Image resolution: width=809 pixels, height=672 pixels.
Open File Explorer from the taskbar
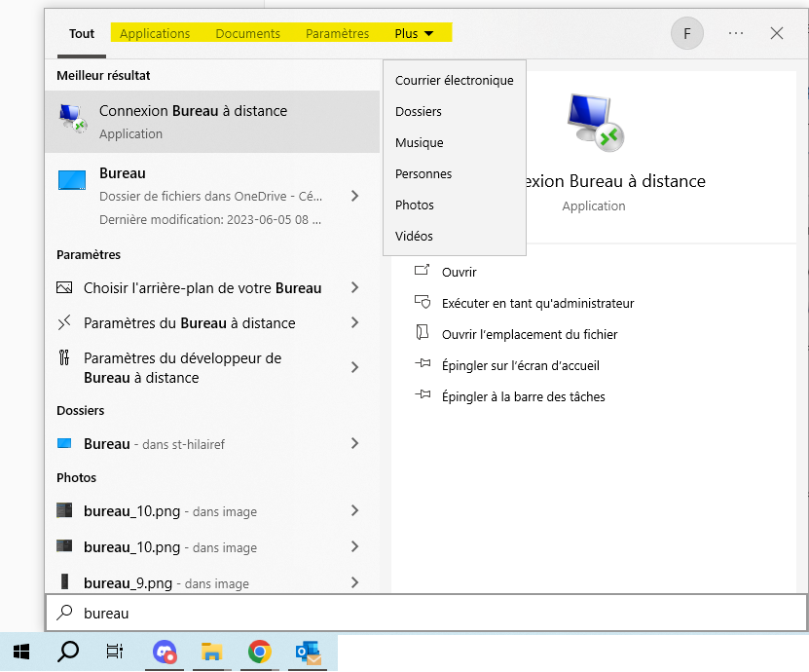(212, 652)
